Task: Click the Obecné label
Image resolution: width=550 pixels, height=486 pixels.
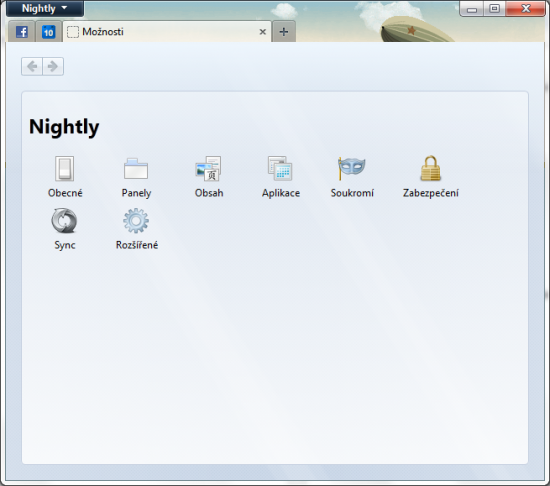Action: tap(65, 193)
